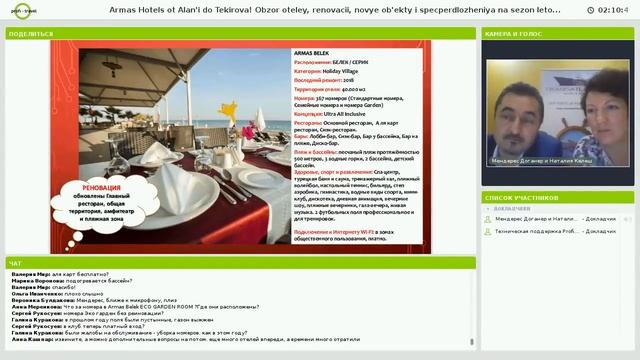Collapse the ДОКЛАДЧИКИ group in participant list

[x=488, y=209]
